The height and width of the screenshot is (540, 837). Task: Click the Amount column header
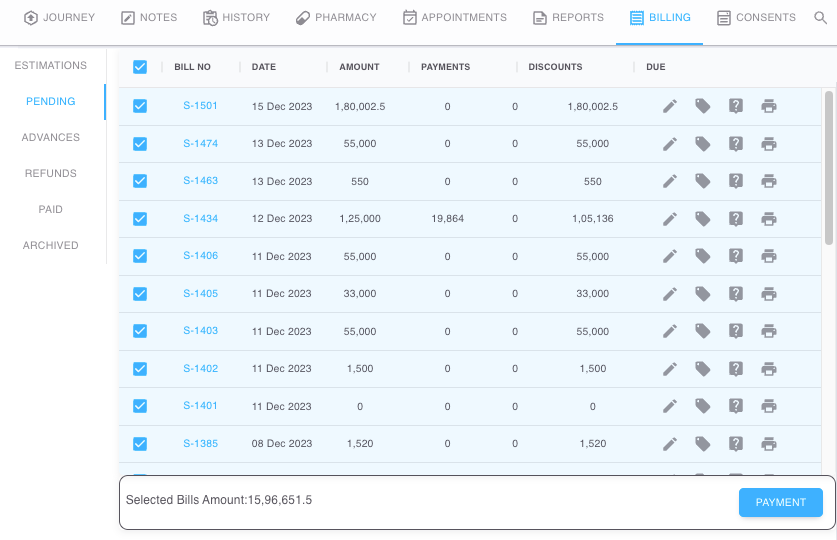(x=359, y=67)
